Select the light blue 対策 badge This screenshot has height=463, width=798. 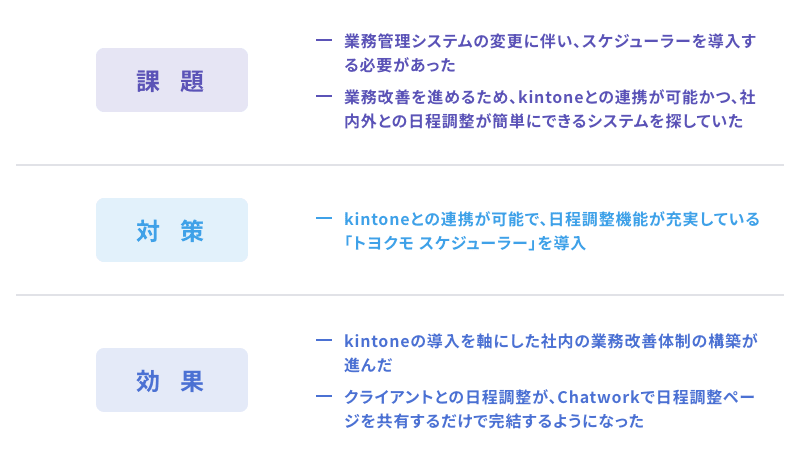[171, 231]
